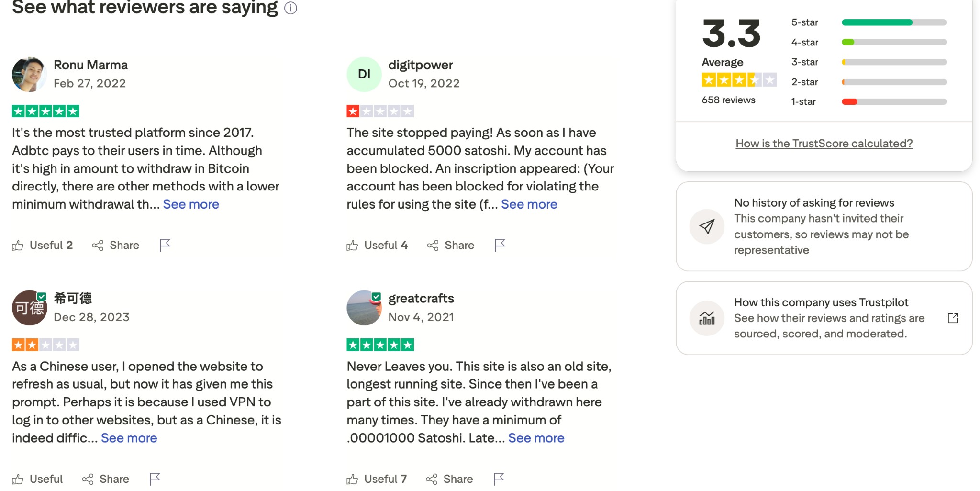The width and height of the screenshot is (980, 491).
Task: Share digitpower's review
Action: [x=450, y=245]
